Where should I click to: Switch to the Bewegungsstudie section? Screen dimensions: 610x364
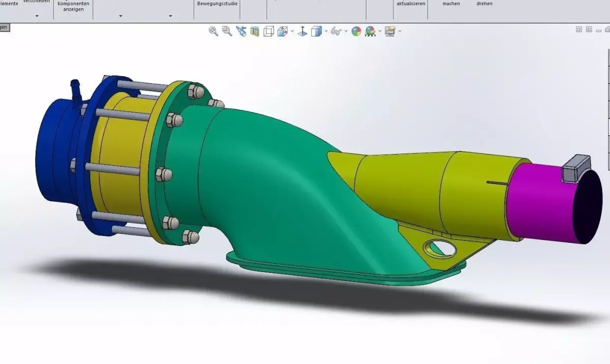tap(216, 3)
